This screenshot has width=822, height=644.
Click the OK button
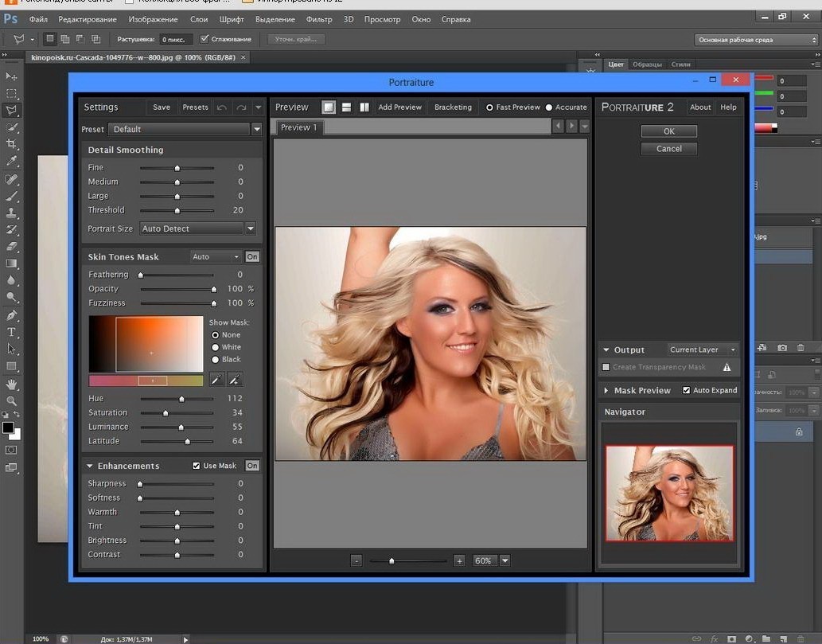click(668, 131)
